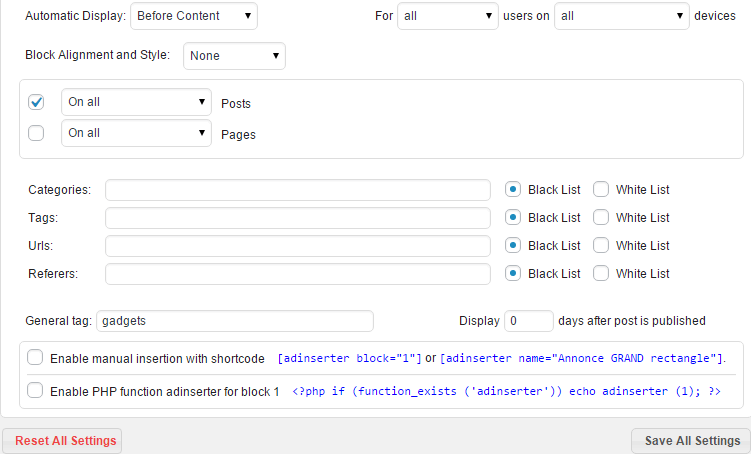Image resolution: width=751 pixels, height=454 pixels.
Task: Select Black List for Tags
Action: pyautogui.click(x=513, y=217)
